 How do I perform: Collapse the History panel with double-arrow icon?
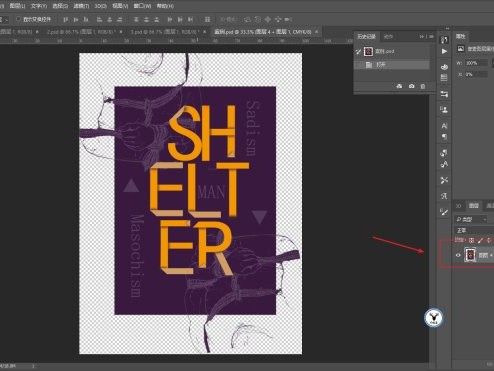point(421,36)
